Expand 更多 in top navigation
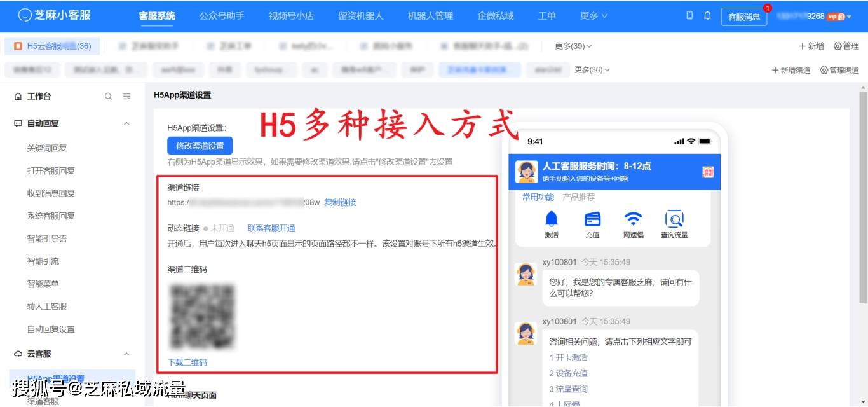Viewport: 868px width, 407px height. tap(594, 16)
